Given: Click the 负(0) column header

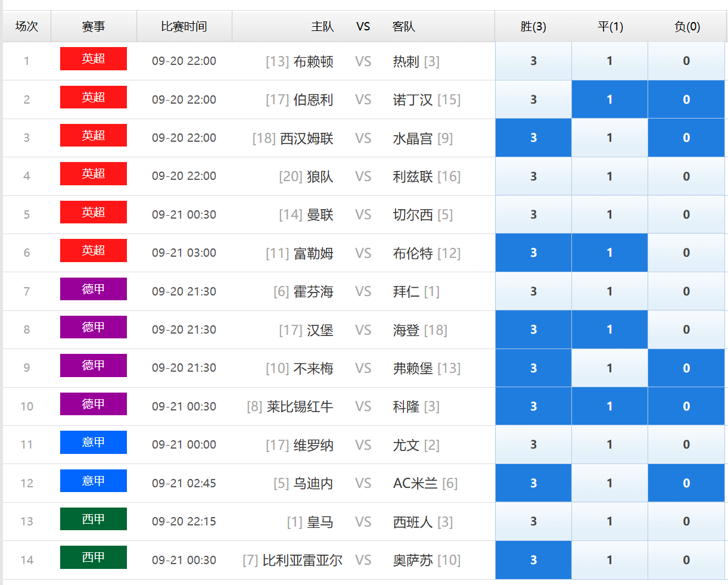Looking at the screenshot, I should 686,27.
